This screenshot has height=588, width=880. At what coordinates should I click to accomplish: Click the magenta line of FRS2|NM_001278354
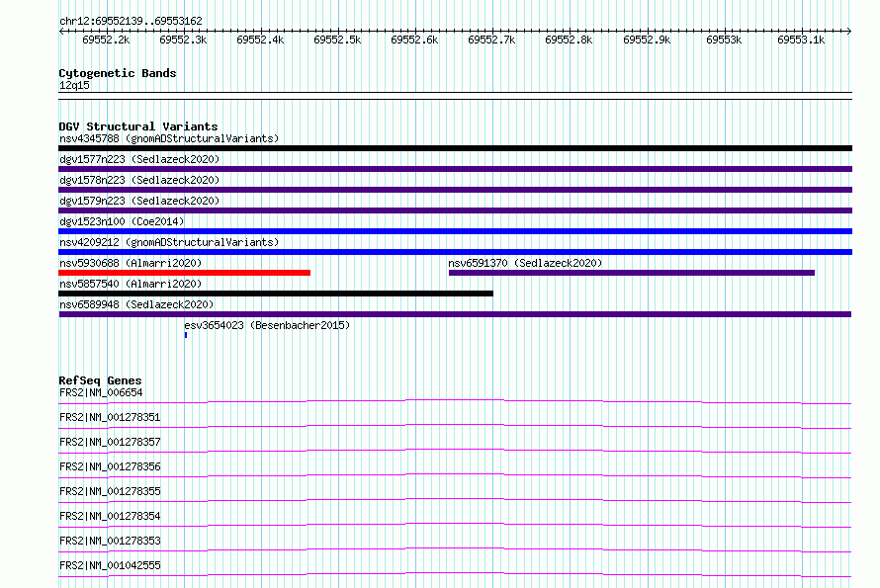(x=455, y=525)
